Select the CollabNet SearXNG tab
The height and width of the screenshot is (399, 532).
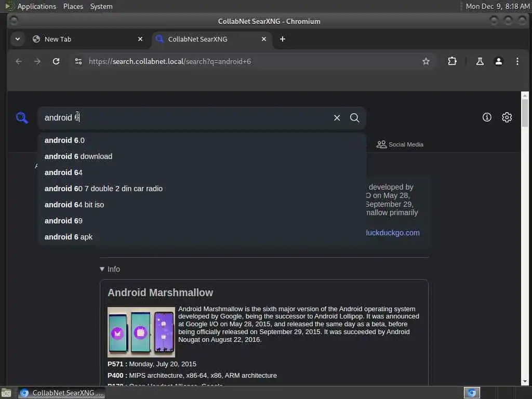(212, 39)
